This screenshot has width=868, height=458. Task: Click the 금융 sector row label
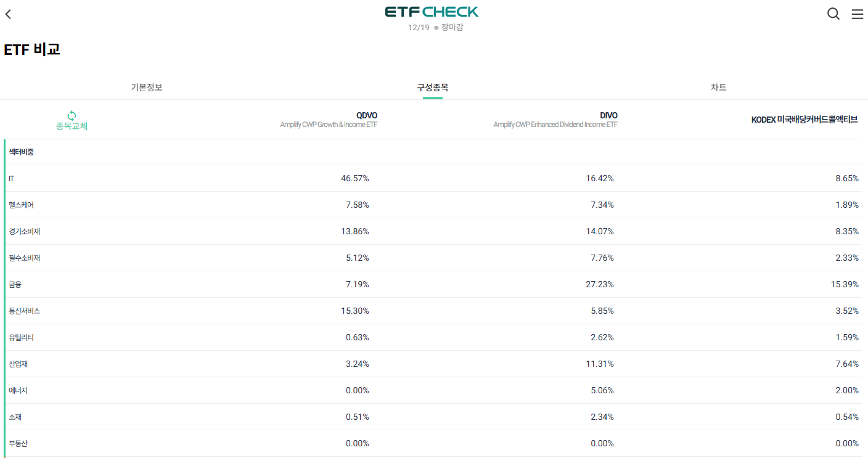click(15, 285)
